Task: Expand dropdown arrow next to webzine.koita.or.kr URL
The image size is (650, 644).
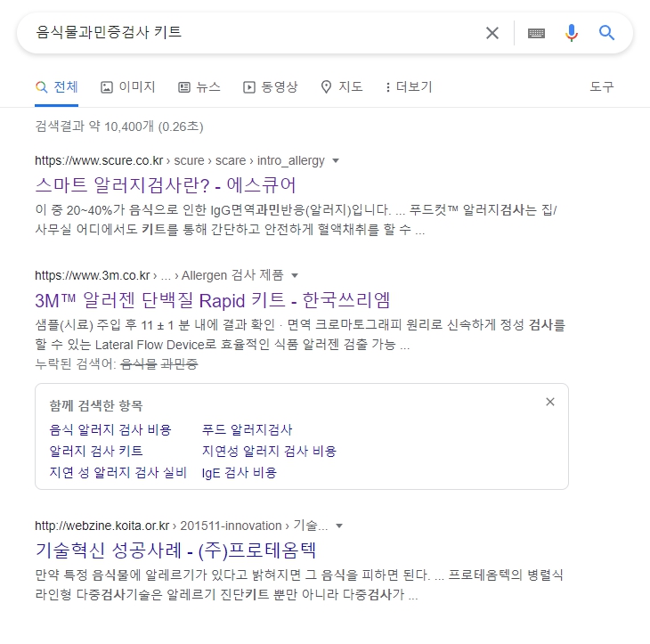Action: (x=339, y=526)
